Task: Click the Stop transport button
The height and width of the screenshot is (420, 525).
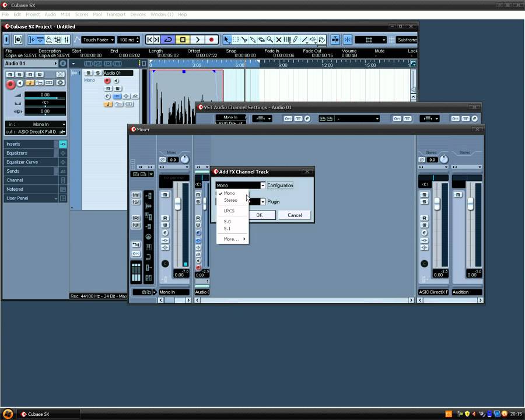Action: point(183,40)
